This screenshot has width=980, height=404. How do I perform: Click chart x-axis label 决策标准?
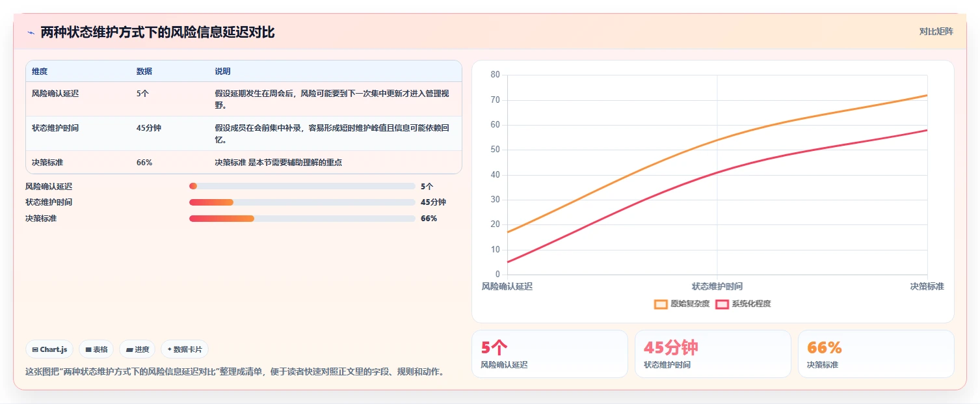[927, 286]
